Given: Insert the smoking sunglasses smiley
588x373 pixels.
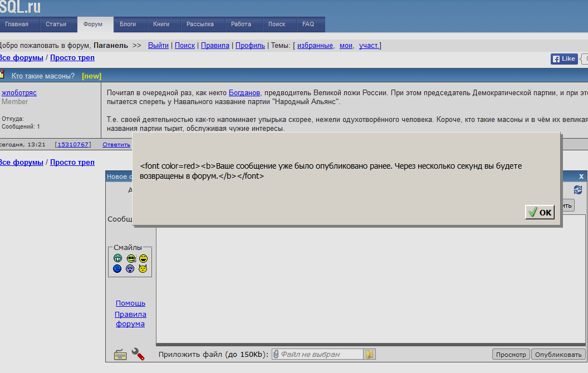Looking at the screenshot, I should click(x=130, y=258).
